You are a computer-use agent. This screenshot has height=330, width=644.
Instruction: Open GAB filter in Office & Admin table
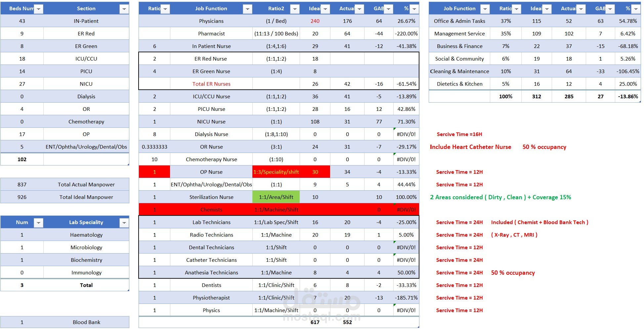pyautogui.click(x=610, y=9)
